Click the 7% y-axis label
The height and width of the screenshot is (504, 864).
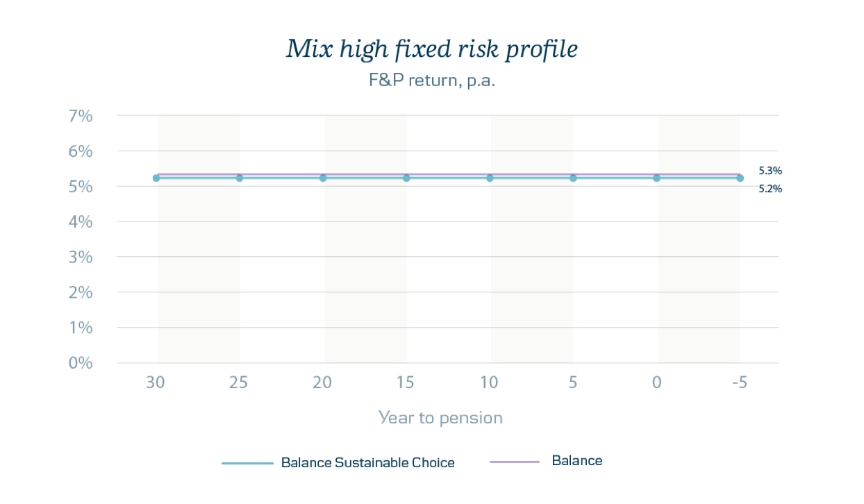pyautogui.click(x=81, y=116)
